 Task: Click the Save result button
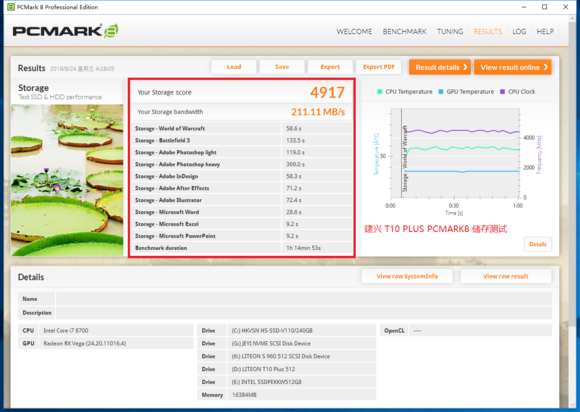[282, 67]
